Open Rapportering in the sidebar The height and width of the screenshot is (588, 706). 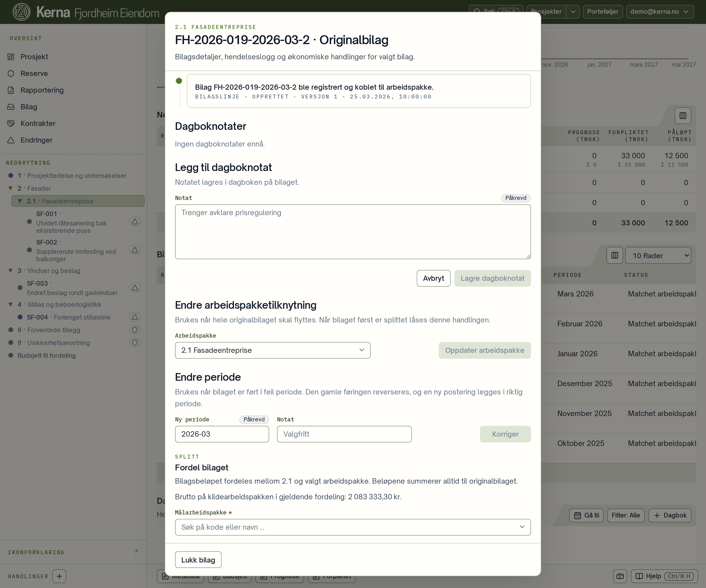[x=42, y=90]
